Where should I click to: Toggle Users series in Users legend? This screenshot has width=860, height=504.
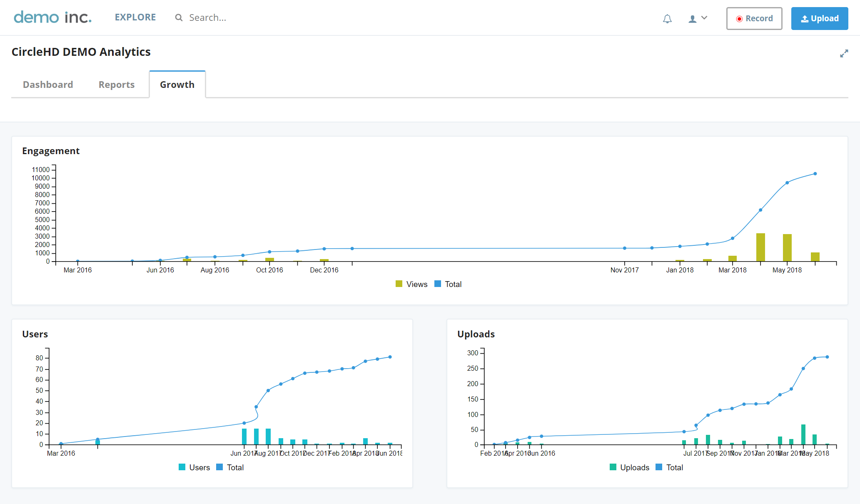click(194, 467)
